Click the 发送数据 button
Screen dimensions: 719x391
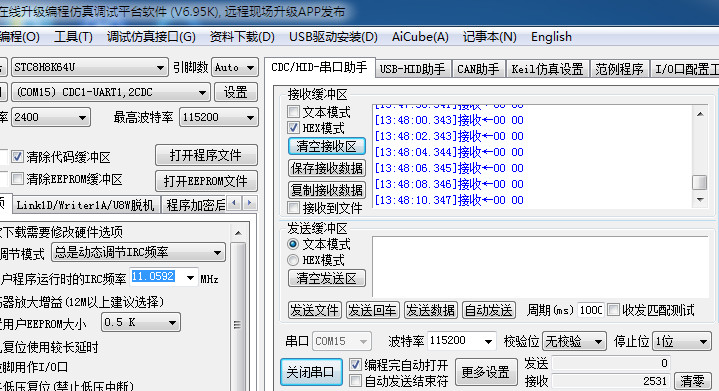click(430, 310)
